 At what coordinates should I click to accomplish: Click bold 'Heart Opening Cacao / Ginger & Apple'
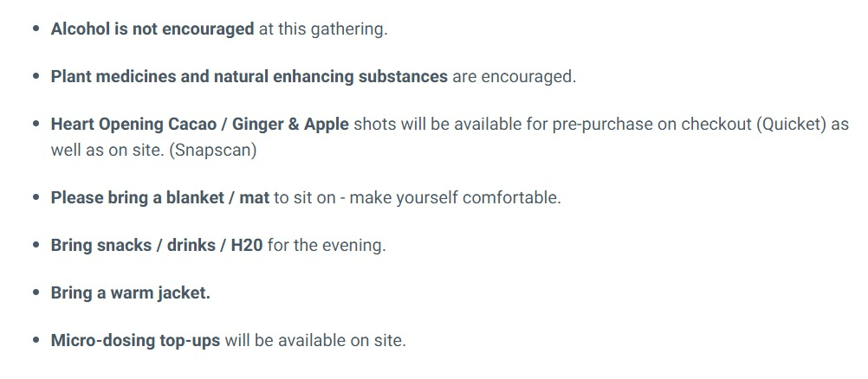(199, 124)
